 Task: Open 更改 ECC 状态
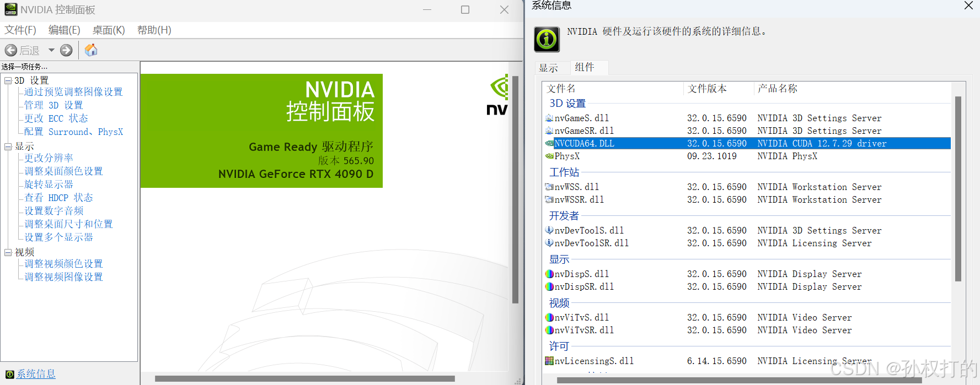(x=56, y=118)
